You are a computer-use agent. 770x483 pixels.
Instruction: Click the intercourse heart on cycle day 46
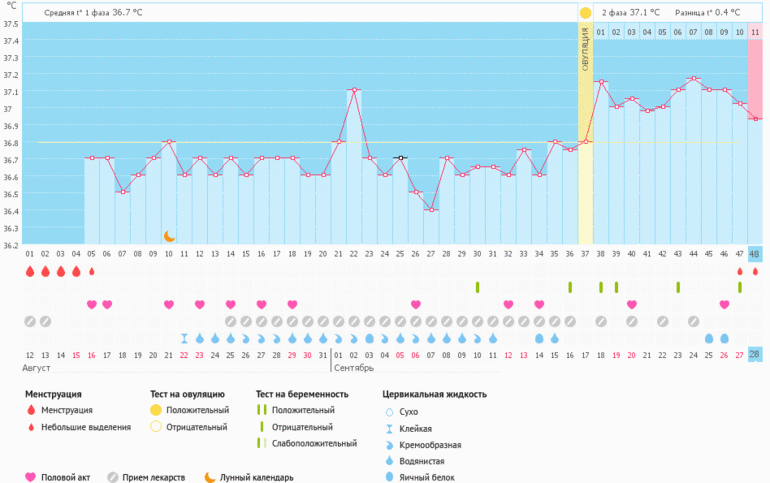pyautogui.click(x=724, y=304)
